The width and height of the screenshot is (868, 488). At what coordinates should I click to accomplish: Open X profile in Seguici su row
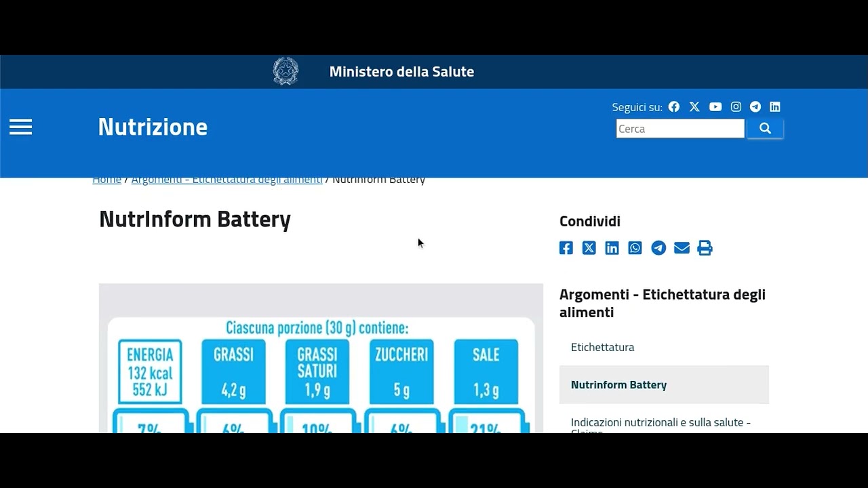click(x=694, y=106)
